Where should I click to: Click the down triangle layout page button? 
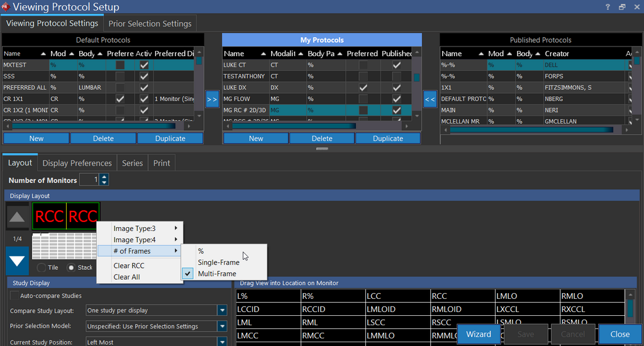(x=18, y=260)
